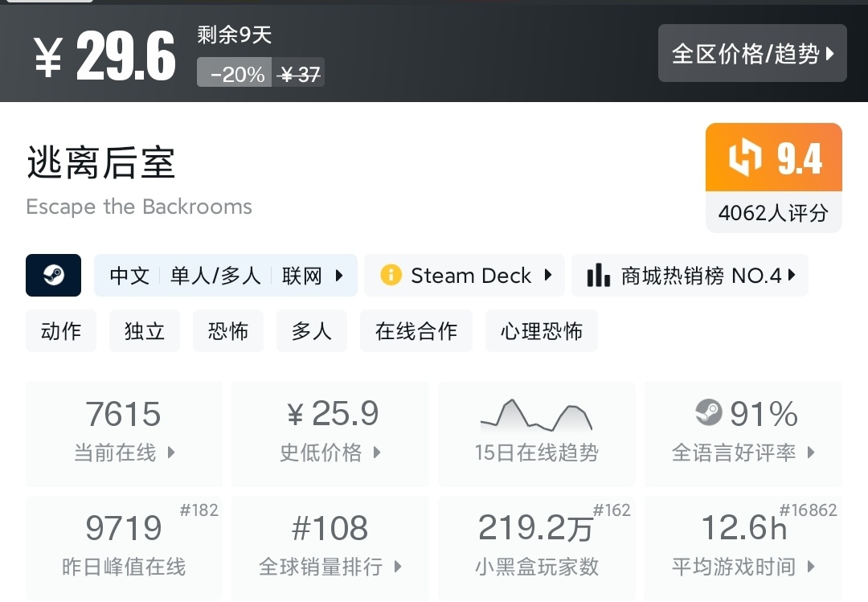Click the Steam platform icon badge

pyautogui.click(x=53, y=276)
